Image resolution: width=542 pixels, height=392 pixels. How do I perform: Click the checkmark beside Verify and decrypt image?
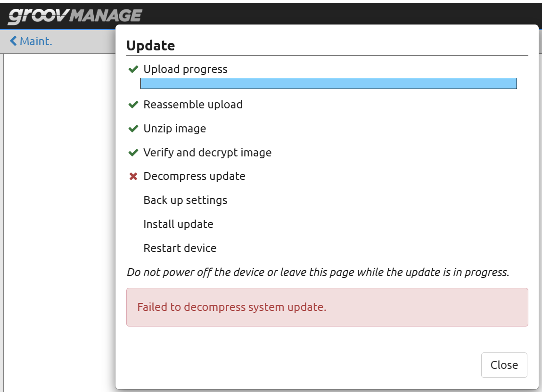pos(133,153)
